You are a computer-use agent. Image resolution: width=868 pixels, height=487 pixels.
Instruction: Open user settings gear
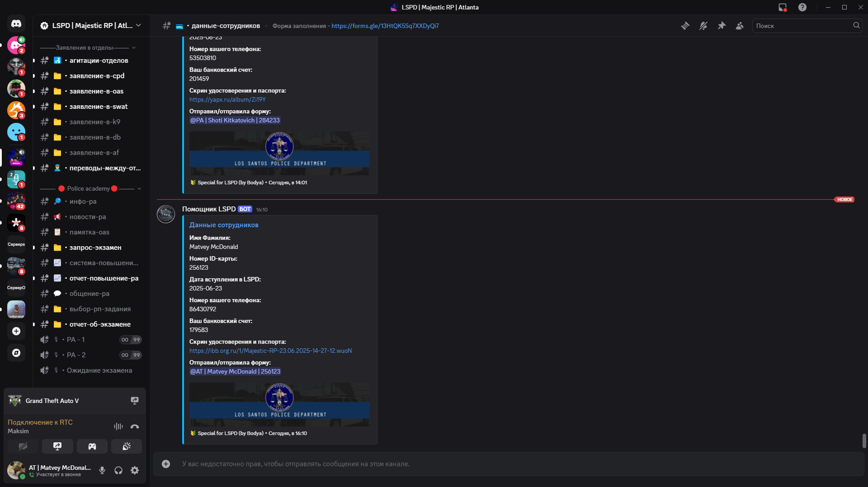click(135, 470)
